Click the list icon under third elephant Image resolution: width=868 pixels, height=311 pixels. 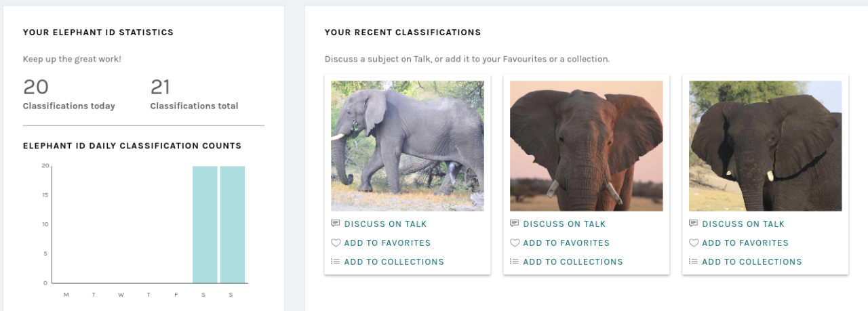(x=693, y=262)
